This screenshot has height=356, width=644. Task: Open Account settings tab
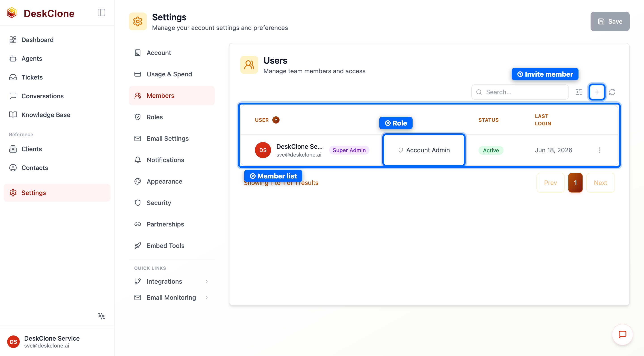click(172, 53)
